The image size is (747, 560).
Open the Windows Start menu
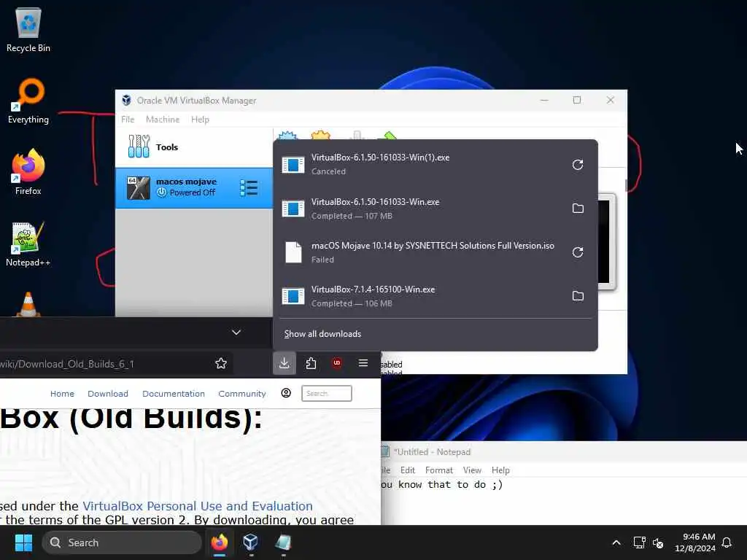pyautogui.click(x=23, y=542)
